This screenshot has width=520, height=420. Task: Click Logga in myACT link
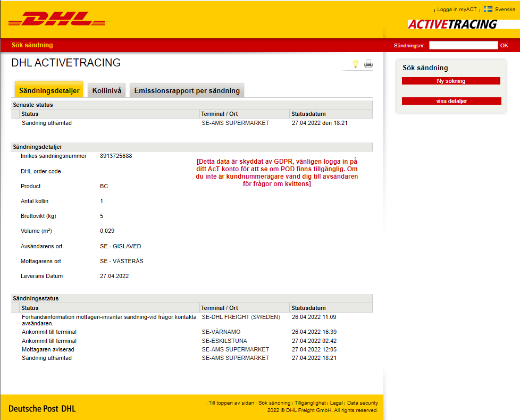point(457,10)
